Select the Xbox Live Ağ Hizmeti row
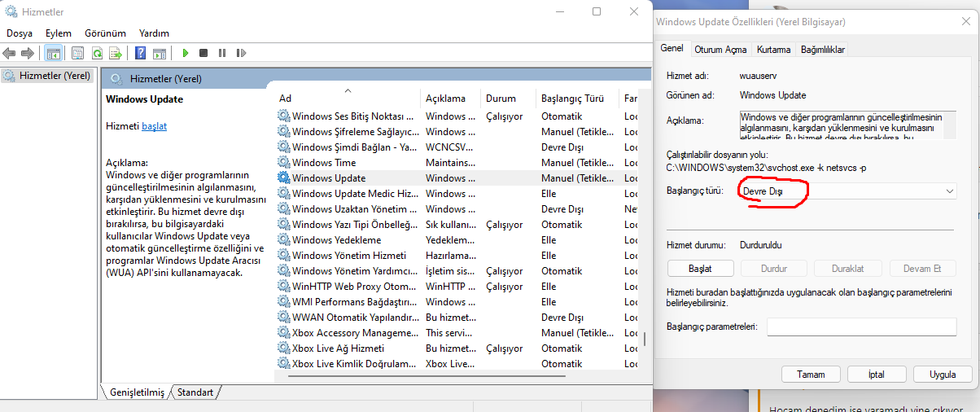The image size is (980, 412). pos(456,348)
